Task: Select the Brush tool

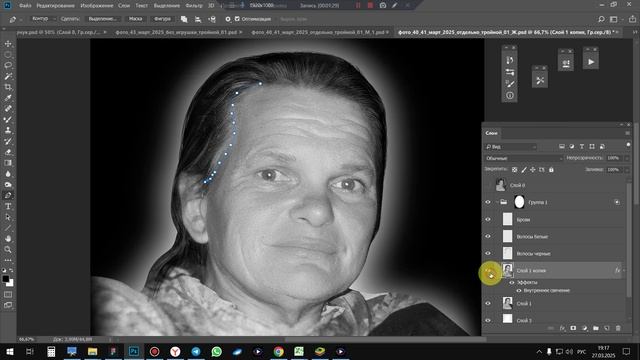Action: (x=8, y=120)
